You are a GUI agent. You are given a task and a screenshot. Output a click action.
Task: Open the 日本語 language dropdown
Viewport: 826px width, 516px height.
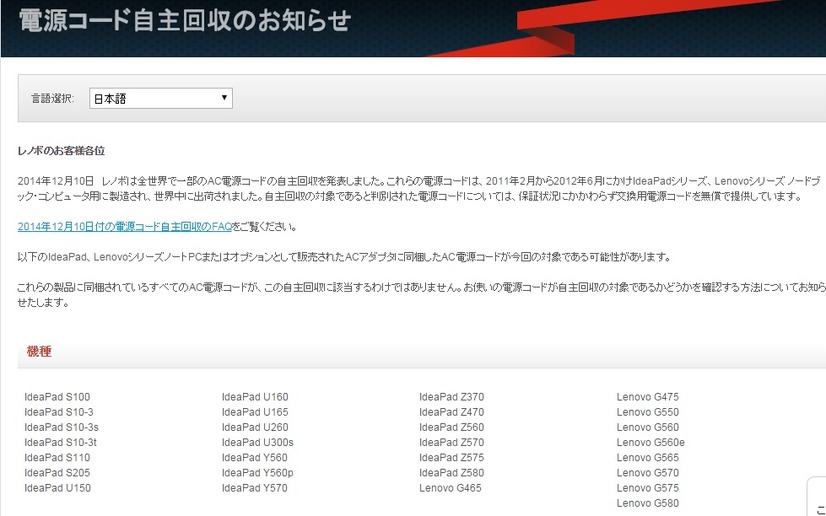(x=161, y=98)
